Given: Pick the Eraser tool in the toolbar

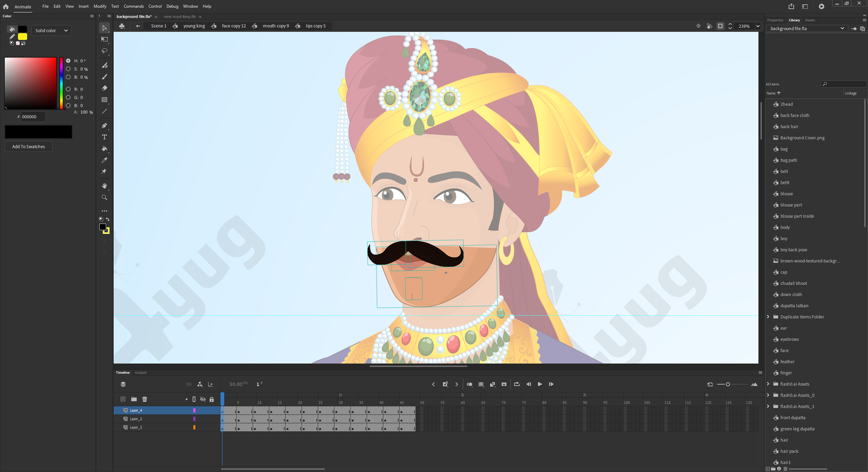Looking at the screenshot, I should click(x=104, y=88).
